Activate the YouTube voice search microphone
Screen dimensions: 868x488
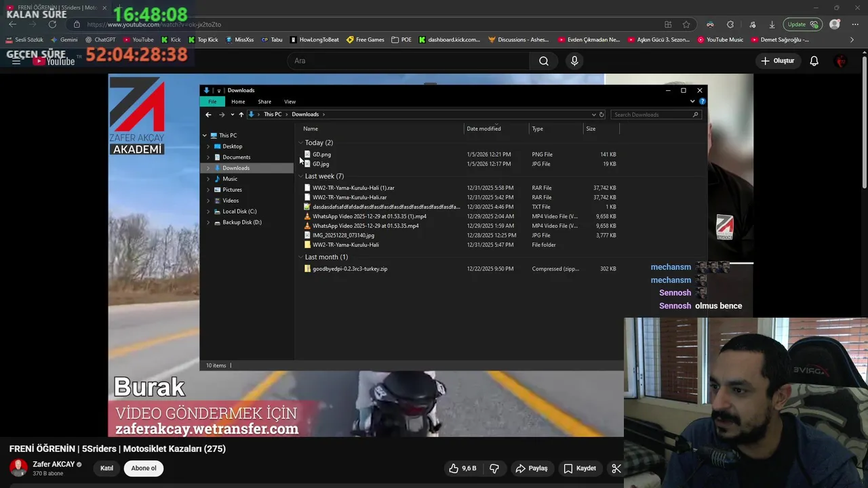pos(574,61)
